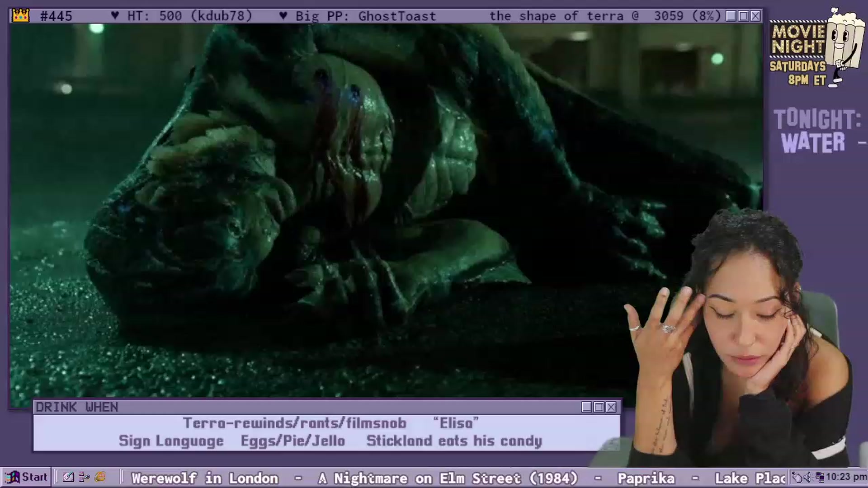Maximize the DRINK WHEN window
The width and height of the screenshot is (868, 488).
click(x=599, y=407)
